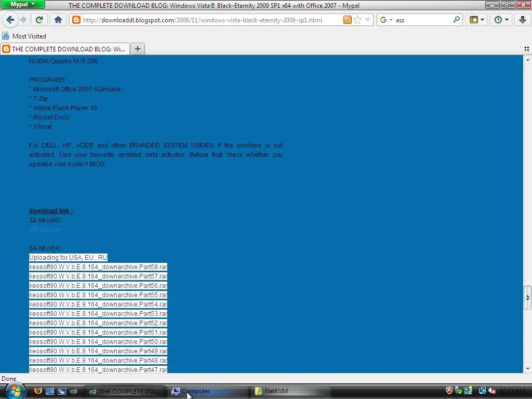List all tabs with grid icon
Screen dimensions: 532x399
click(527, 49)
